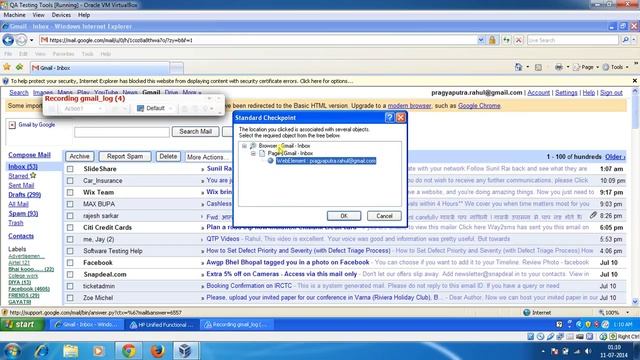Screen dimensions: 640x360
Task: Tick checkbox for Wix Team email
Action: tap(70, 192)
